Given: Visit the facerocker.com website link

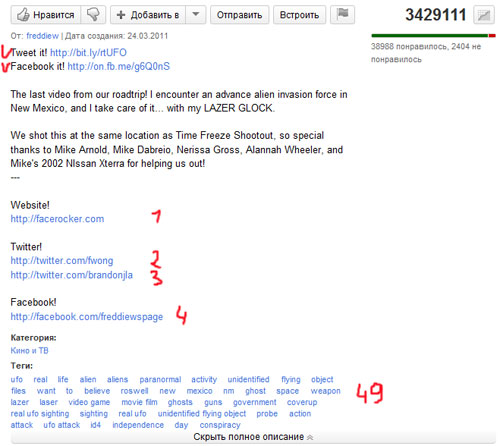Looking at the screenshot, I should coord(57,219).
